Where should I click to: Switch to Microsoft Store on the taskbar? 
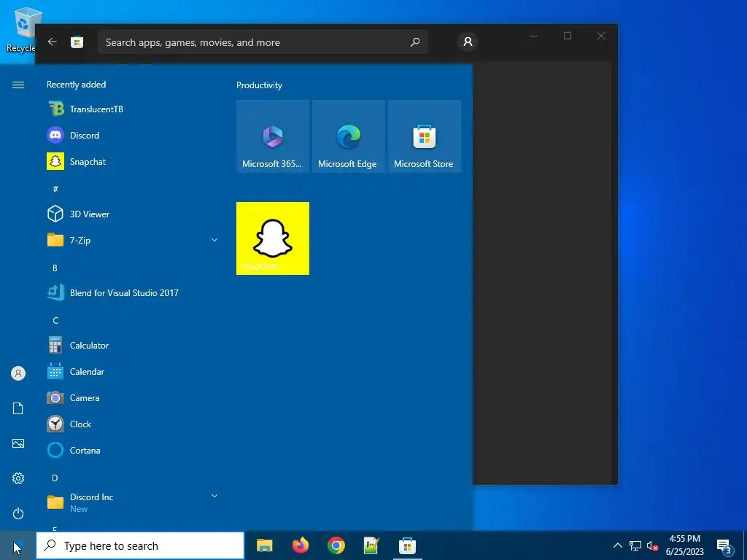pyautogui.click(x=407, y=545)
